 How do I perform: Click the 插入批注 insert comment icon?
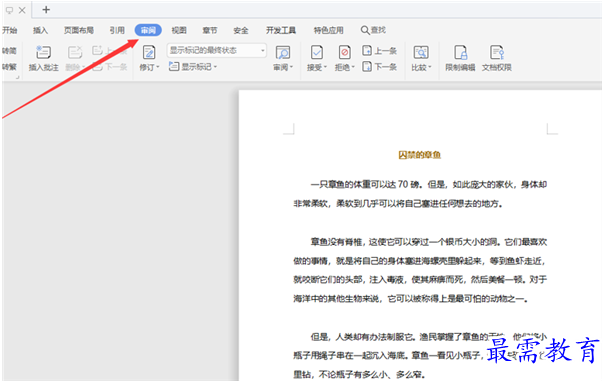click(43, 52)
